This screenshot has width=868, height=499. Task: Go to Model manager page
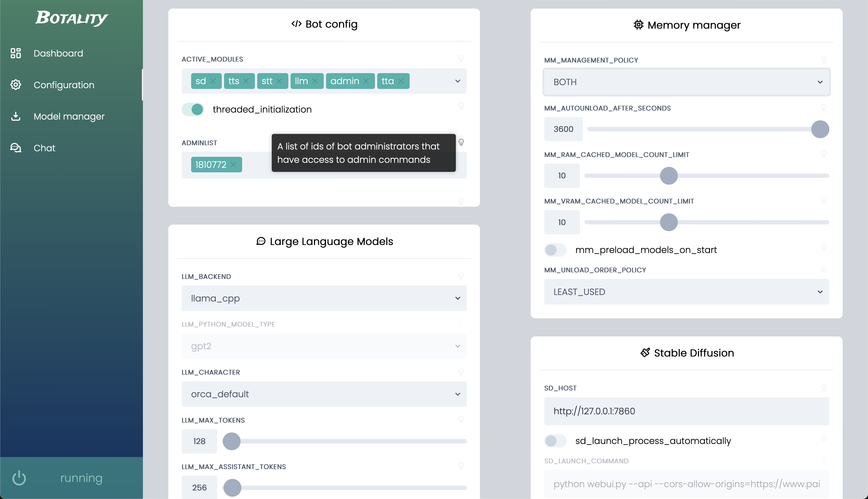69,117
